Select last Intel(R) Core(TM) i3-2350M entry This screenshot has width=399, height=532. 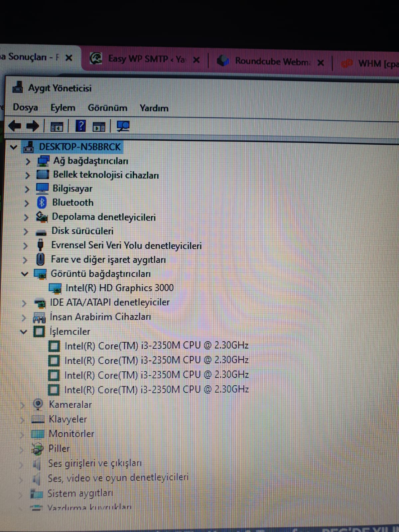tap(157, 389)
